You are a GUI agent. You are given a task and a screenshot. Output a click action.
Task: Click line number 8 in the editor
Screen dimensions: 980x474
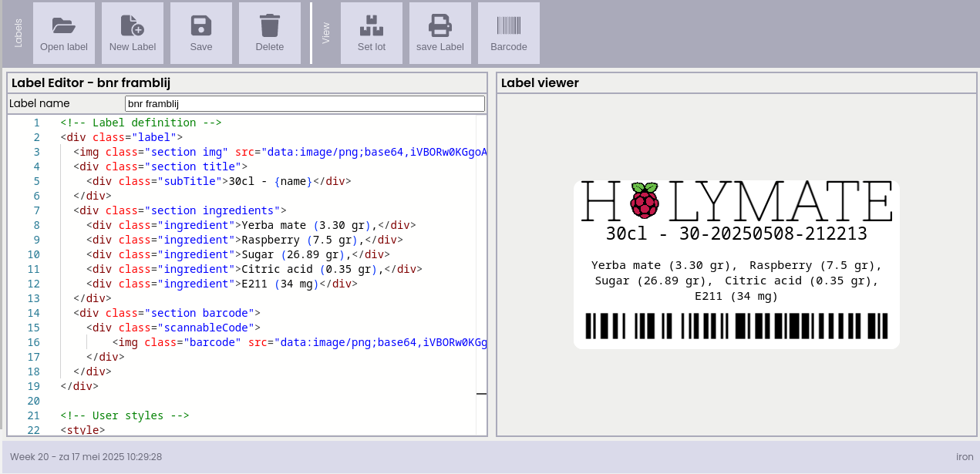point(36,225)
